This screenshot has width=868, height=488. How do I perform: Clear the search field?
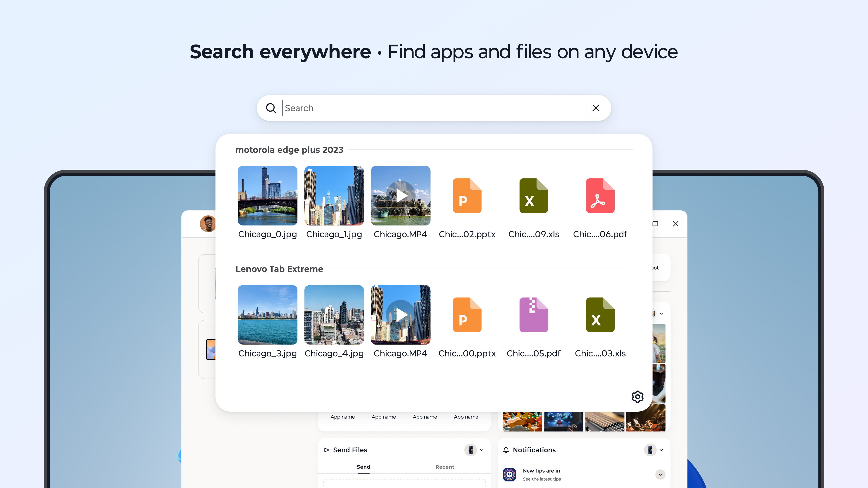click(595, 108)
